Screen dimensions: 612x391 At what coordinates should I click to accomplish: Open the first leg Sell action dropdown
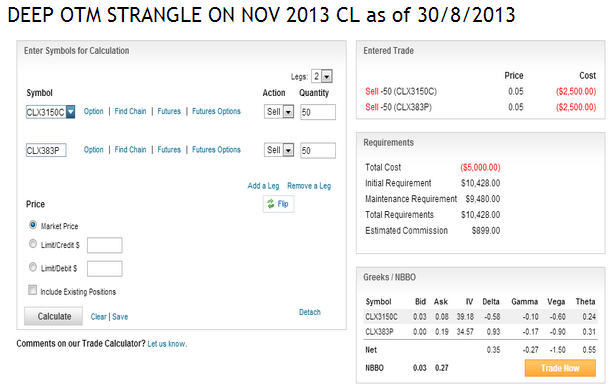(x=288, y=112)
